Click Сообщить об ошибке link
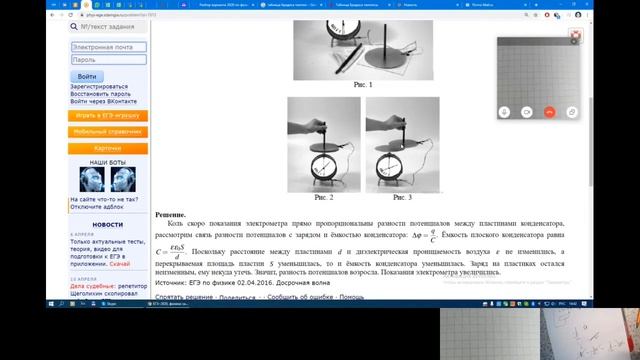This screenshot has height=360, width=640. coord(300,297)
